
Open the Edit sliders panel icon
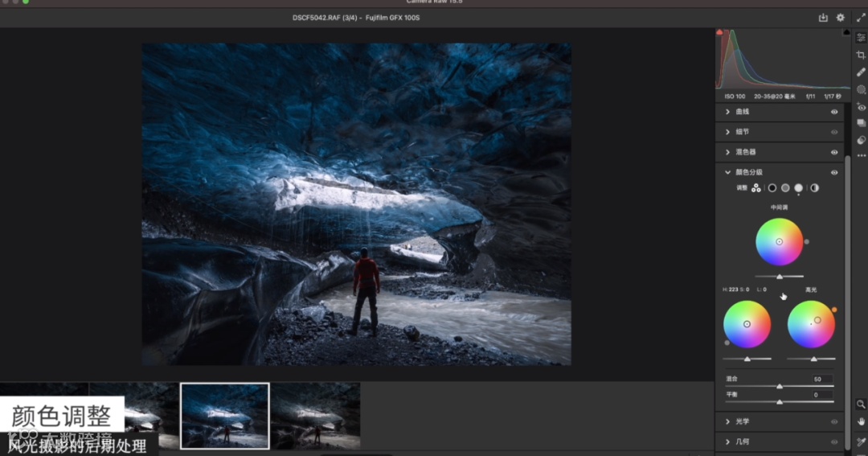click(x=861, y=38)
